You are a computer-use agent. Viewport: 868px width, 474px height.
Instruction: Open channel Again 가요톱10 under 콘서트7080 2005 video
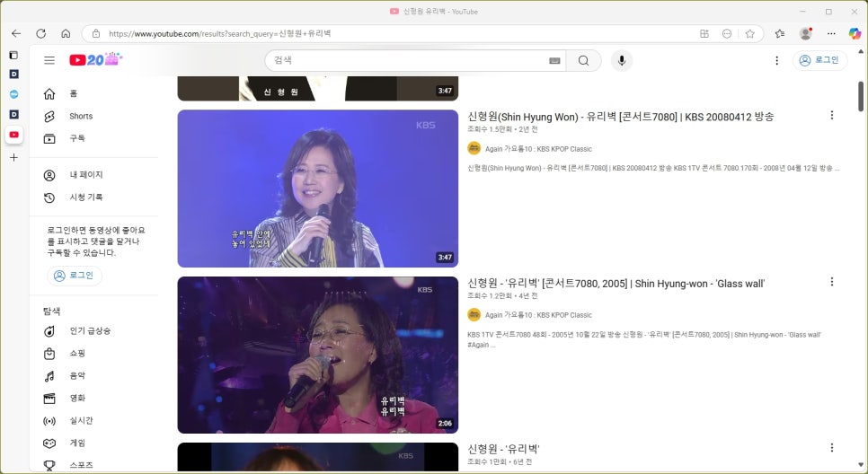click(x=538, y=315)
